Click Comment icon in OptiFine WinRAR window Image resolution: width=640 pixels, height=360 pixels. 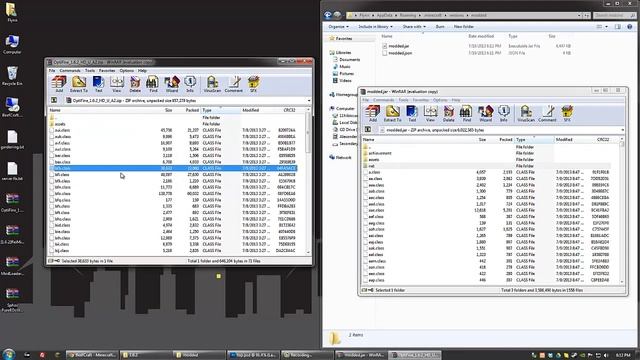(234, 84)
